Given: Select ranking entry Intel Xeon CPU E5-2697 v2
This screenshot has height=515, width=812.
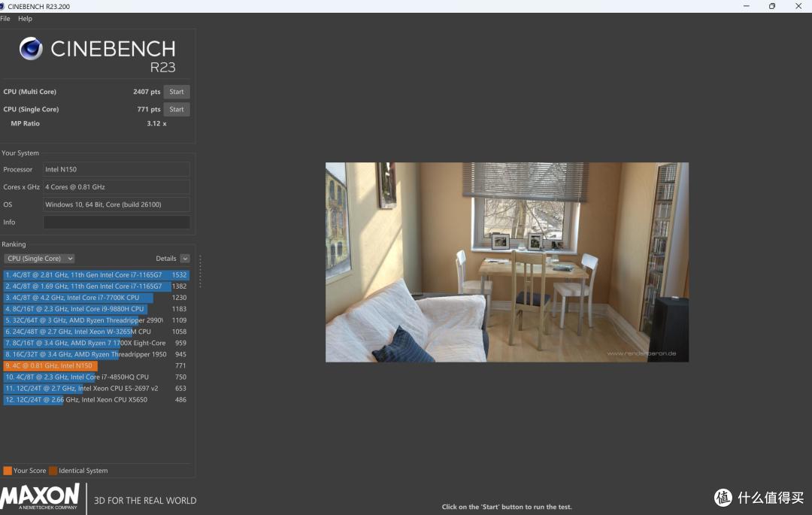Looking at the screenshot, I should point(96,388).
